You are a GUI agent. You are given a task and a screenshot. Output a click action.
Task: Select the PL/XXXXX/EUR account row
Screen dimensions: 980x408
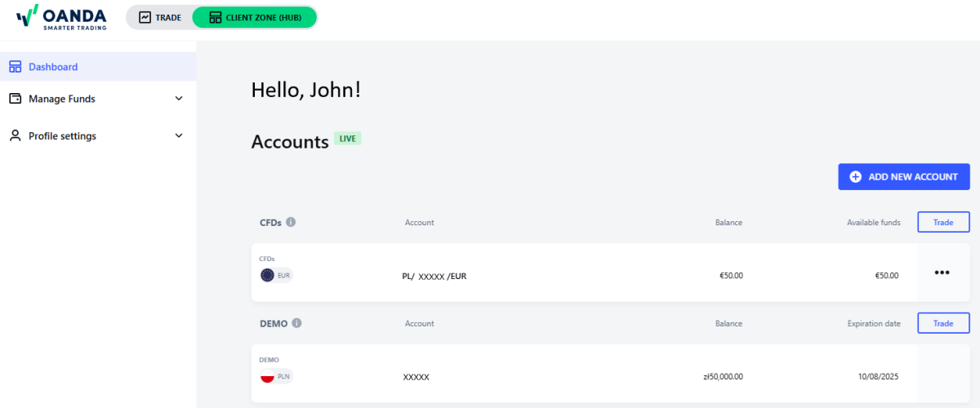point(434,276)
